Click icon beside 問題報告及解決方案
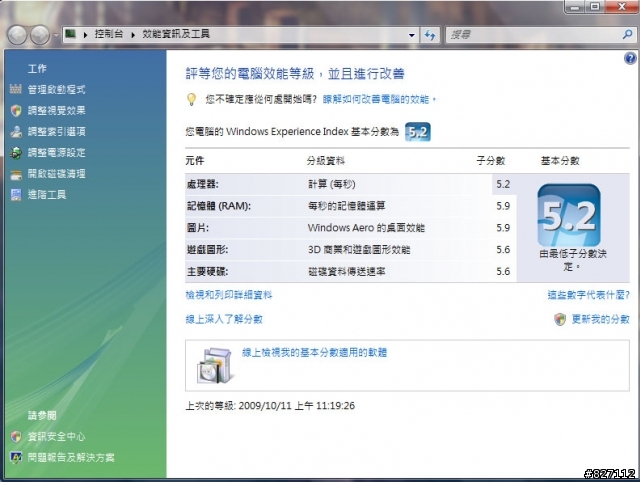Screen dimensions: 640x482 point(16,458)
